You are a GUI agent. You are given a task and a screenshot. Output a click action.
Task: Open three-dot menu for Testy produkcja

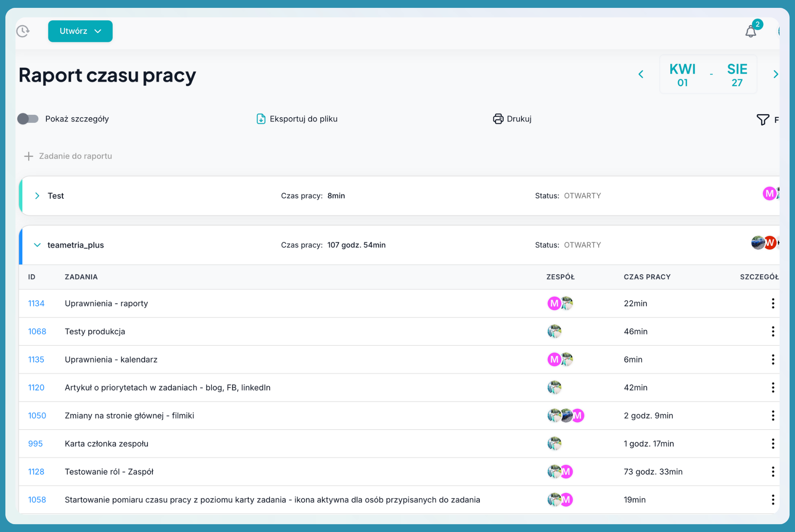click(x=773, y=332)
